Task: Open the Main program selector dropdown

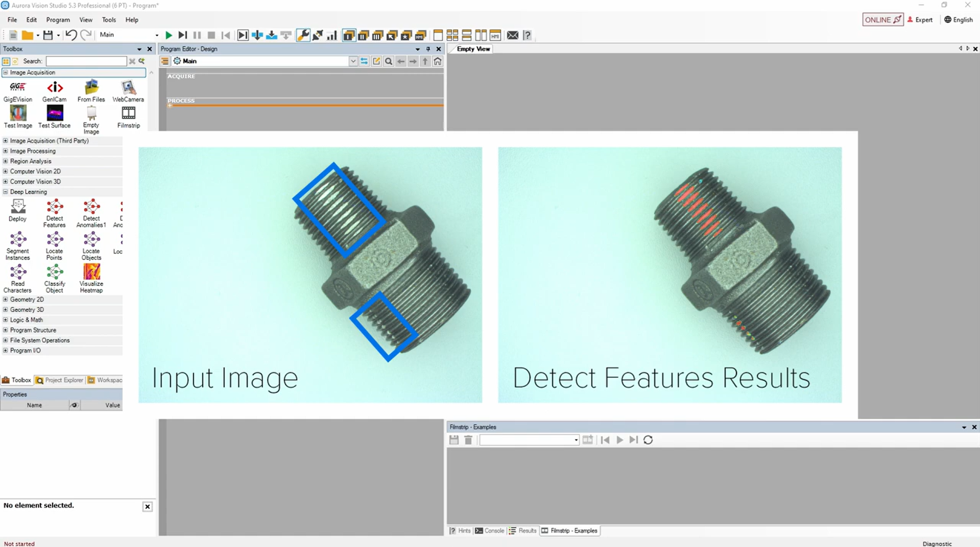Action: [156, 35]
